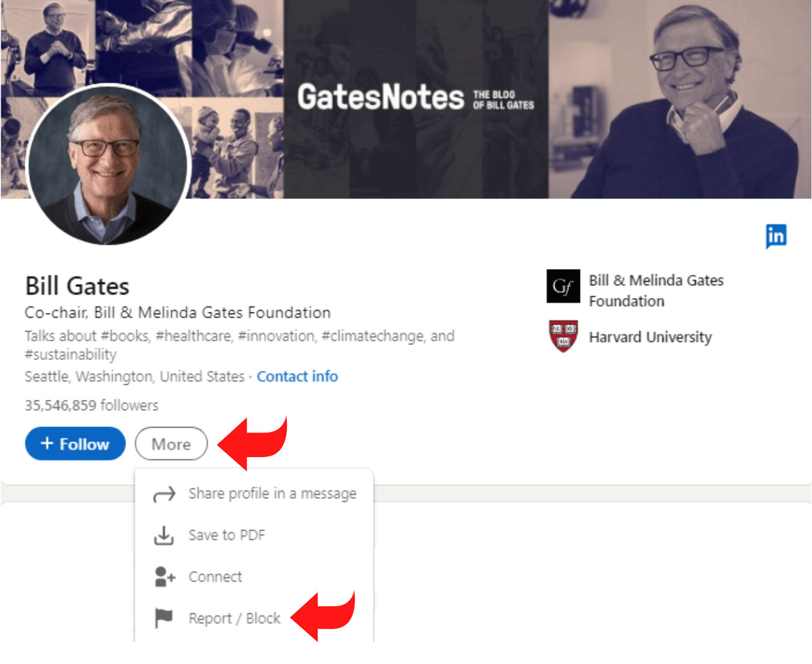This screenshot has width=812, height=664.
Task: Click the LinkedIn logo icon
Action: [776, 236]
